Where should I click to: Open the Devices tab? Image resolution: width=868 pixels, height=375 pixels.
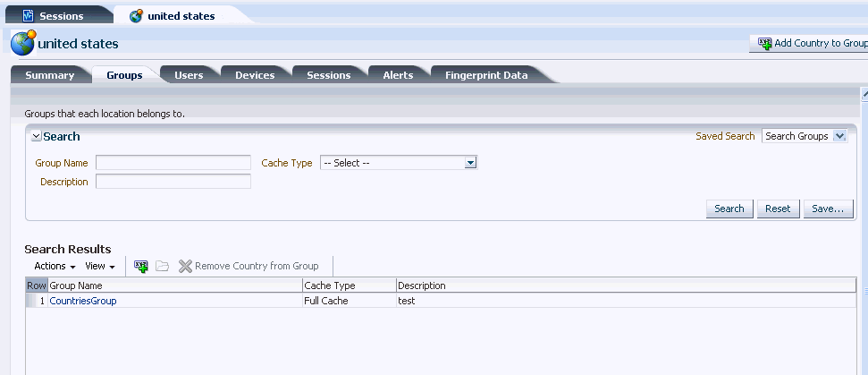point(255,75)
